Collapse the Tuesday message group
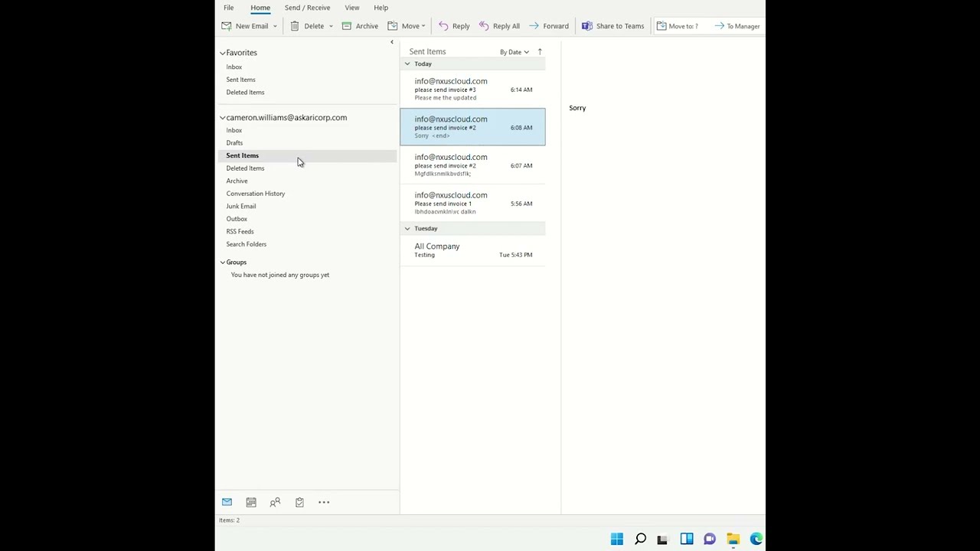 407,229
